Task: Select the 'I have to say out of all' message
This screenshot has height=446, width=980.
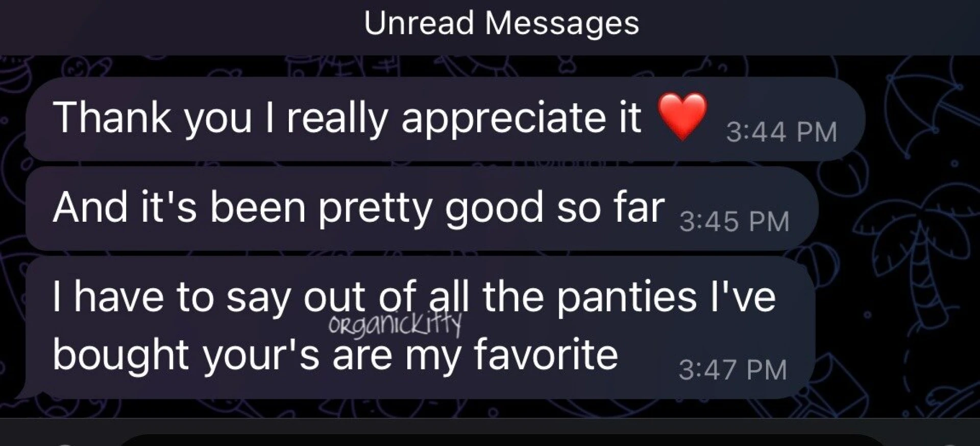Action: [x=420, y=327]
